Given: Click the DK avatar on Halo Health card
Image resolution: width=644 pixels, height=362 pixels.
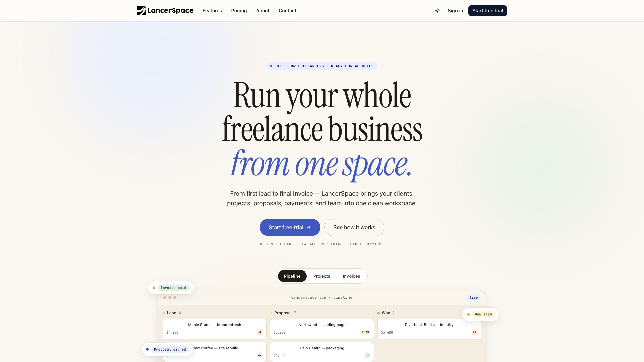Looking at the screenshot, I should 367,355.
